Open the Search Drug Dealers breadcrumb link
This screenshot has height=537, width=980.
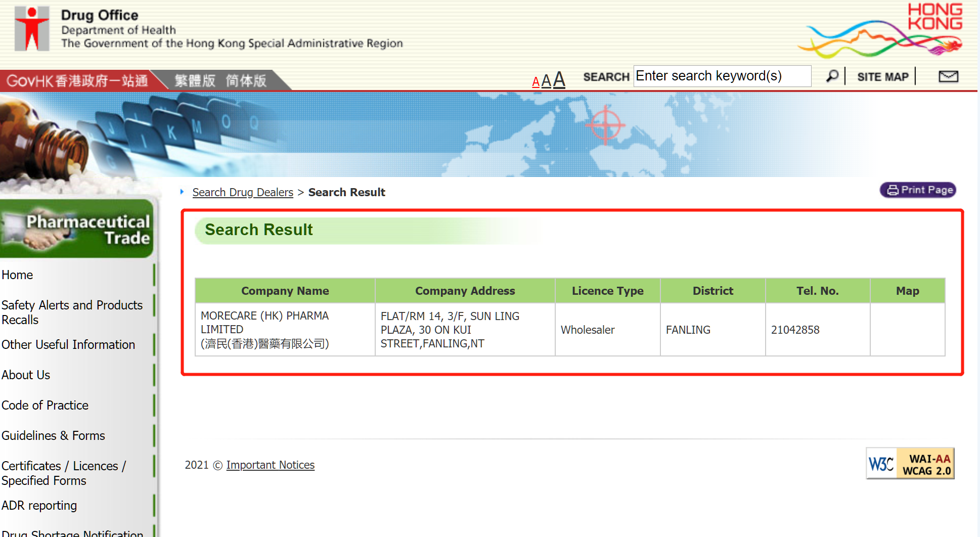tap(243, 193)
